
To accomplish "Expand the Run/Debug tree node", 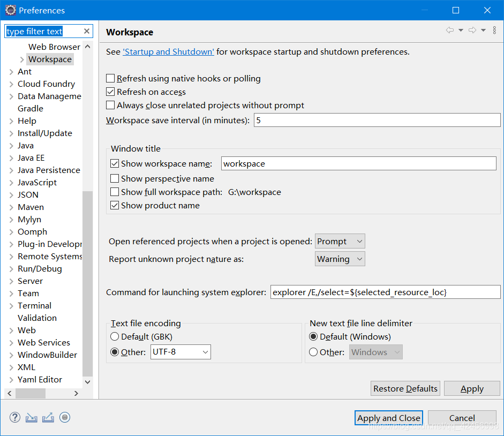I will (11, 269).
